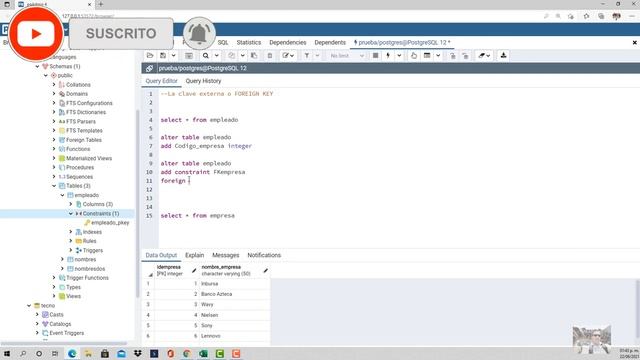Collapse Schemas (1) tree node
The width and height of the screenshot is (640, 360).
(38, 66)
